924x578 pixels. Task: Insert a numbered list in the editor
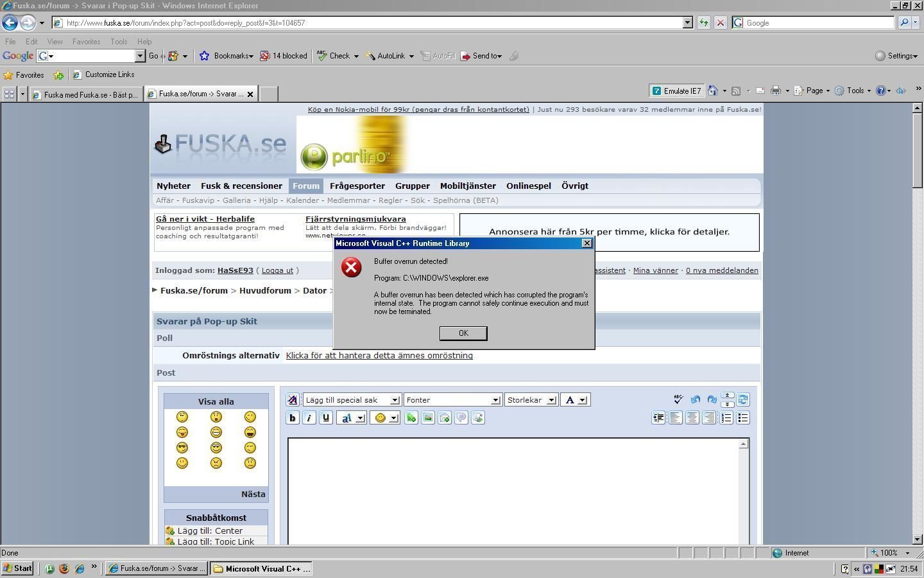[726, 418]
